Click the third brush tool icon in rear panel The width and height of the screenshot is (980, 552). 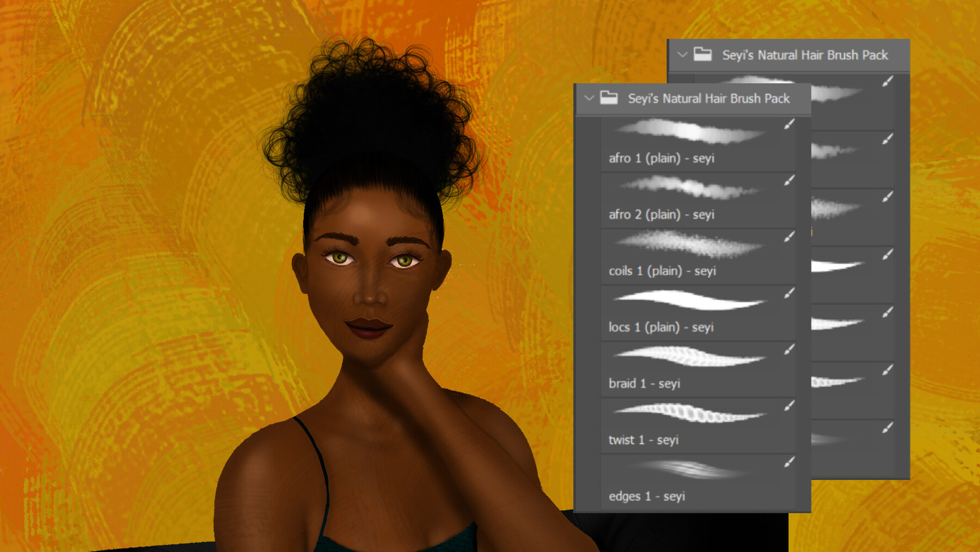[x=888, y=197]
